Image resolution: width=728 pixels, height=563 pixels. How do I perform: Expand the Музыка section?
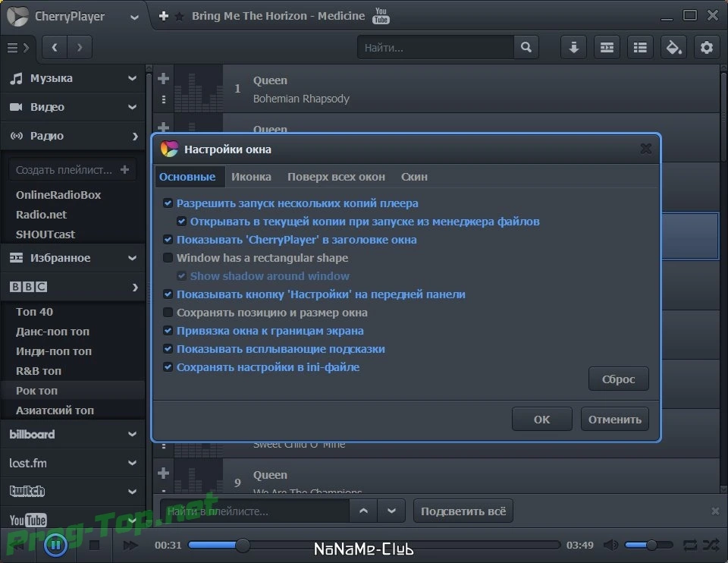[132, 78]
